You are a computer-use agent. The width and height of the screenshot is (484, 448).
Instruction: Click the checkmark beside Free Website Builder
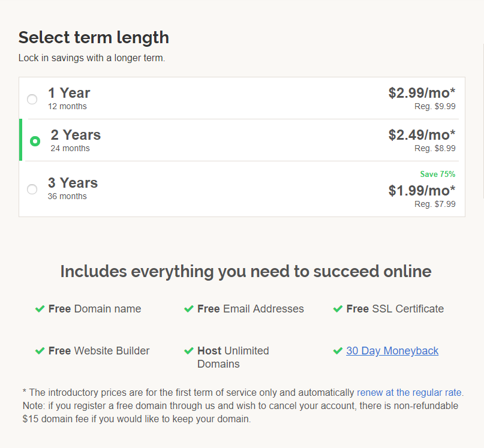[x=40, y=351]
